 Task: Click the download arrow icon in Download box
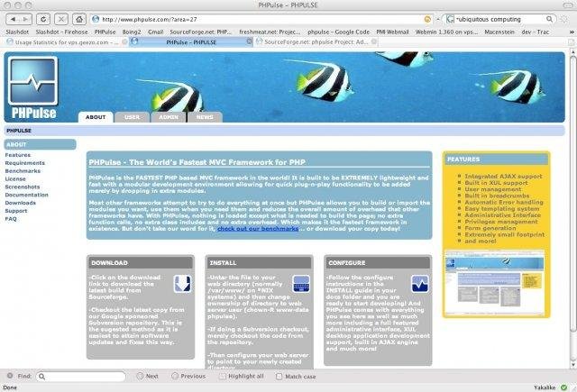click(x=182, y=284)
